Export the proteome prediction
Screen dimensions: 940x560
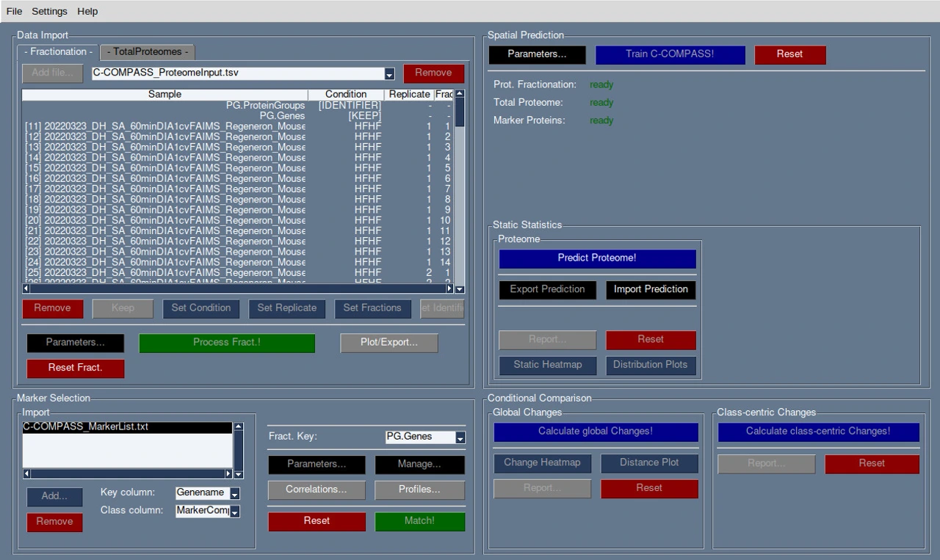point(547,290)
